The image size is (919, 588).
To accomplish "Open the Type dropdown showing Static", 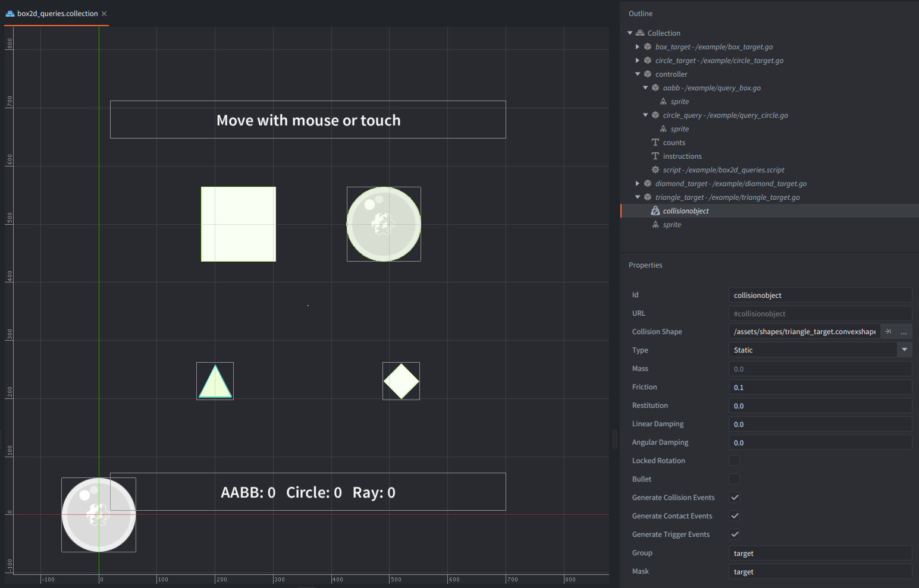I will pos(820,350).
